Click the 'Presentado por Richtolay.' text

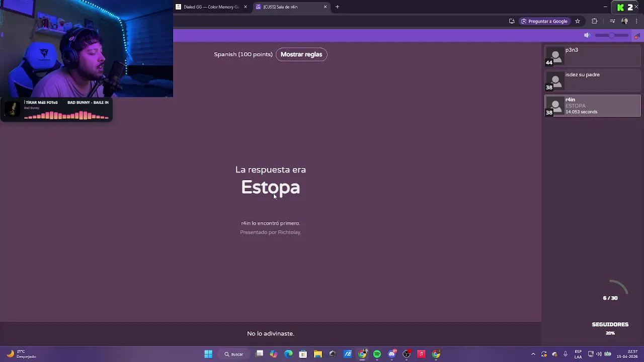[x=270, y=232]
